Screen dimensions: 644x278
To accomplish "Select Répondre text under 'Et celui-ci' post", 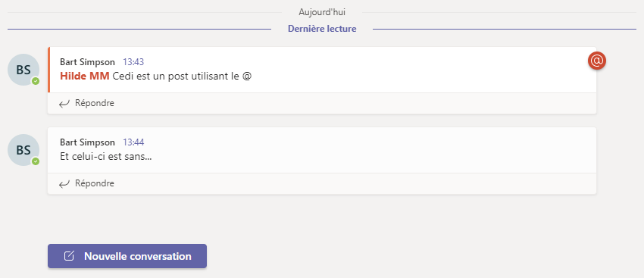I will pos(95,183).
